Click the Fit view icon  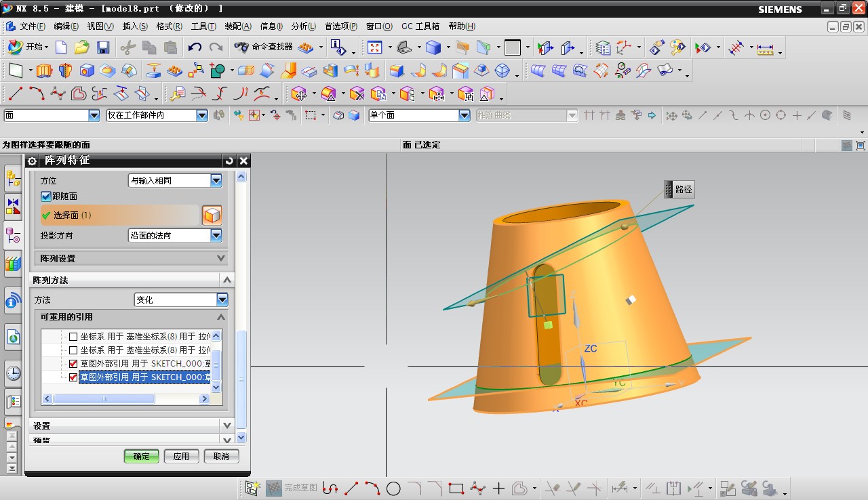(374, 47)
